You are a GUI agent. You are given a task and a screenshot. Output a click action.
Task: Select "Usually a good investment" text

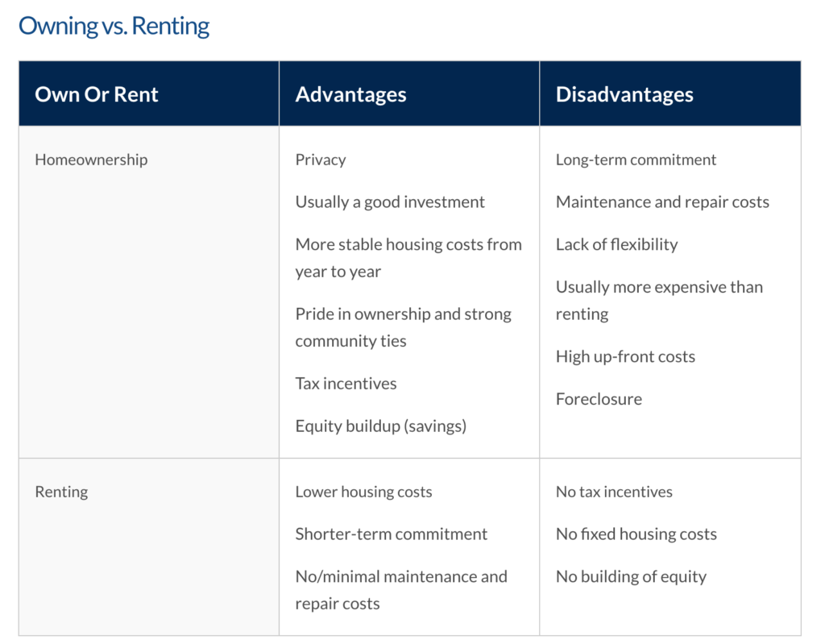pos(390,202)
